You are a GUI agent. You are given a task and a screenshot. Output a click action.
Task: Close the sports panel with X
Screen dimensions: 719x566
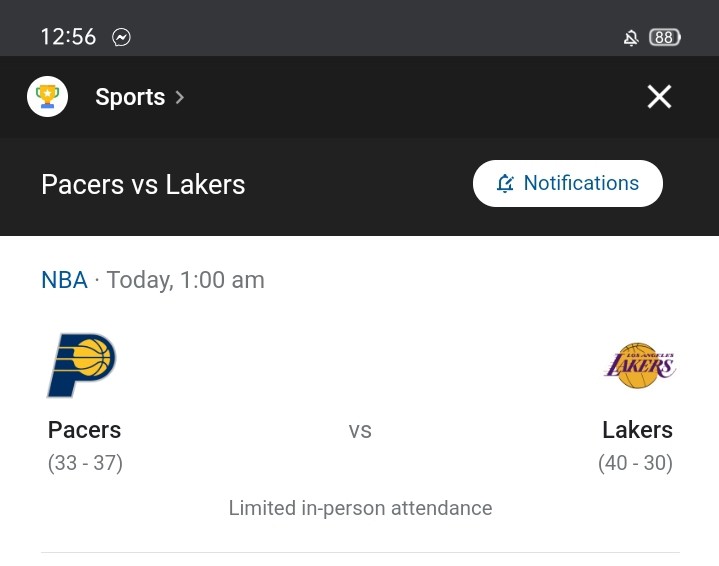coord(659,97)
